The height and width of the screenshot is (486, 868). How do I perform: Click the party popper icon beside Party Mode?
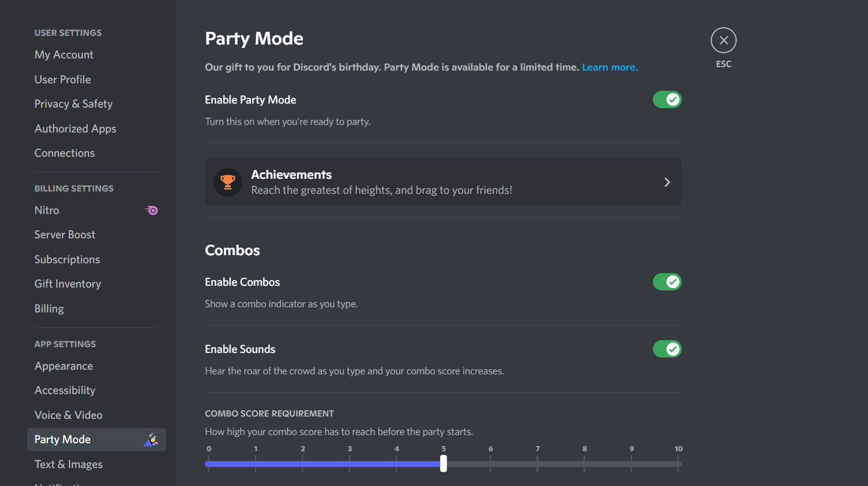click(x=151, y=440)
